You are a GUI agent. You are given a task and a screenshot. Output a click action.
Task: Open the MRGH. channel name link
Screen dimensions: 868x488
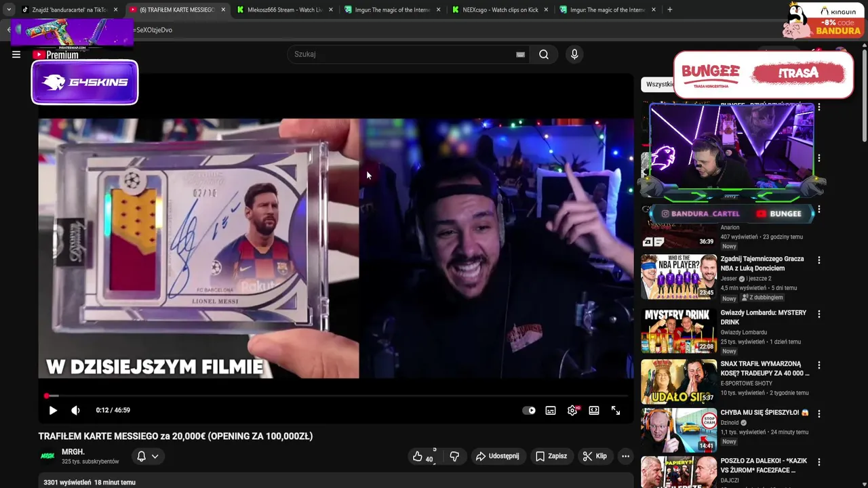73,452
